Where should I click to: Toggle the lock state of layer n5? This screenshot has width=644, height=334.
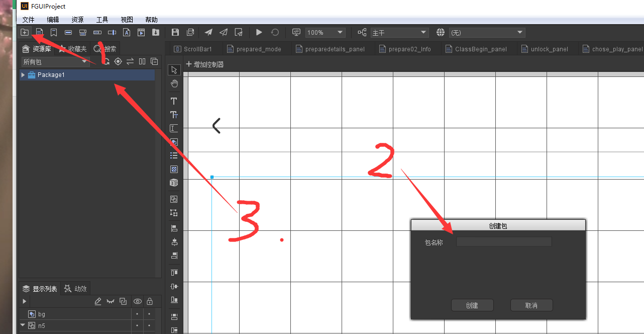149,325
